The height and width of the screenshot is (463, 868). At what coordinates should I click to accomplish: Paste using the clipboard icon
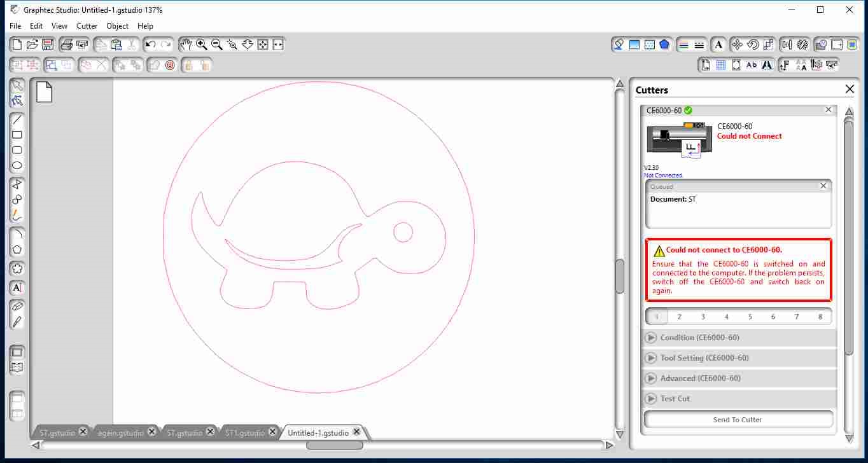(116, 45)
